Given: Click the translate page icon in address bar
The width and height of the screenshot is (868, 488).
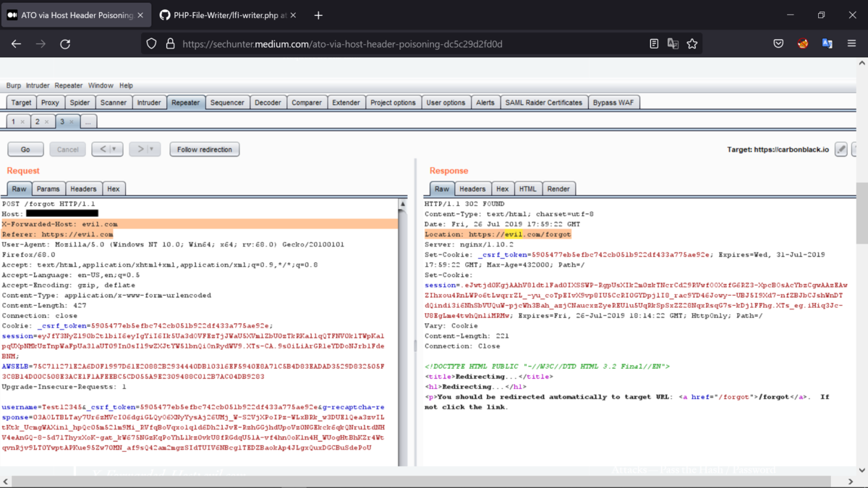Looking at the screenshot, I should (673, 43).
